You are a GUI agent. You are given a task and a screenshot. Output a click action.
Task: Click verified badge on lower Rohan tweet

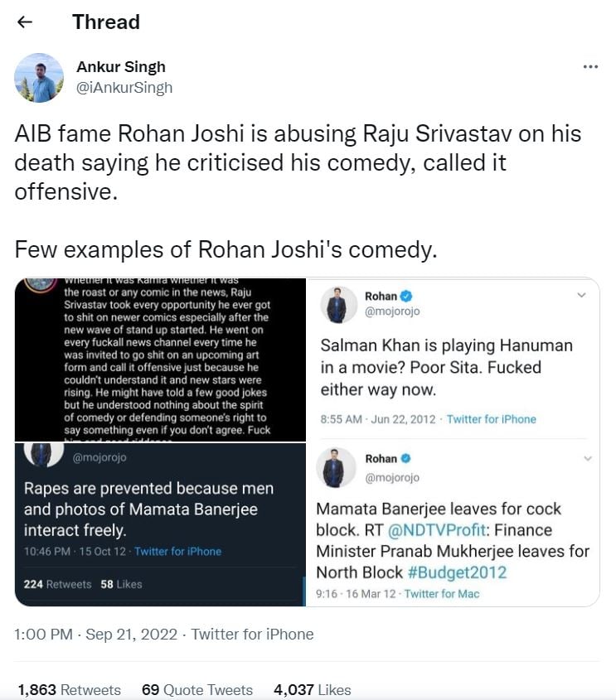click(x=405, y=458)
